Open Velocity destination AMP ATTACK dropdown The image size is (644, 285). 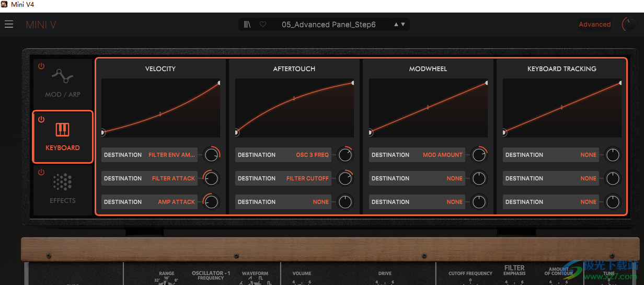click(x=149, y=202)
